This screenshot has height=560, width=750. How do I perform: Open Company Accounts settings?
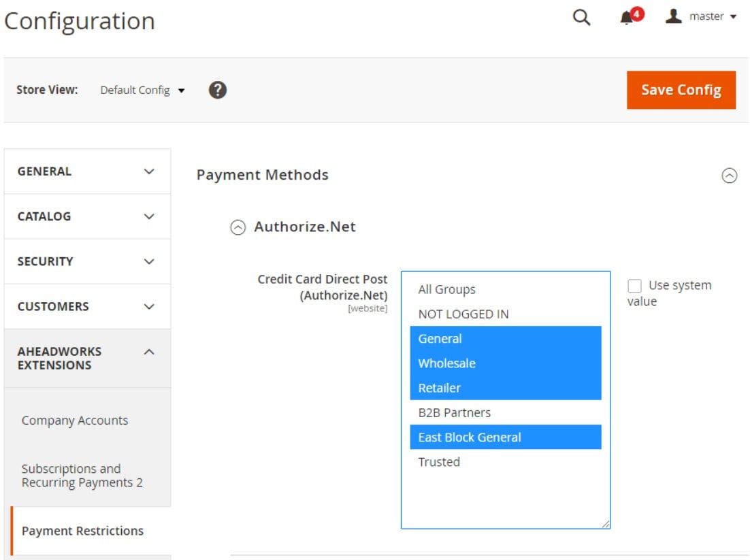click(x=75, y=421)
